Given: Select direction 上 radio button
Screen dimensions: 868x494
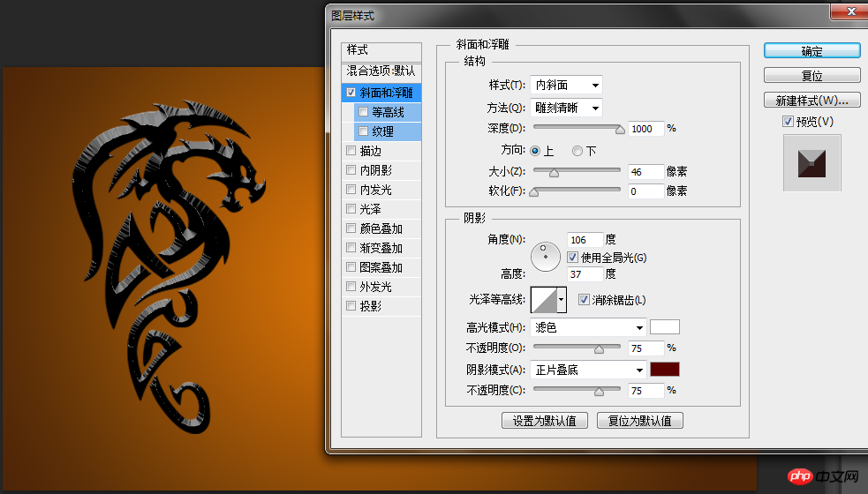Looking at the screenshot, I should tap(535, 151).
